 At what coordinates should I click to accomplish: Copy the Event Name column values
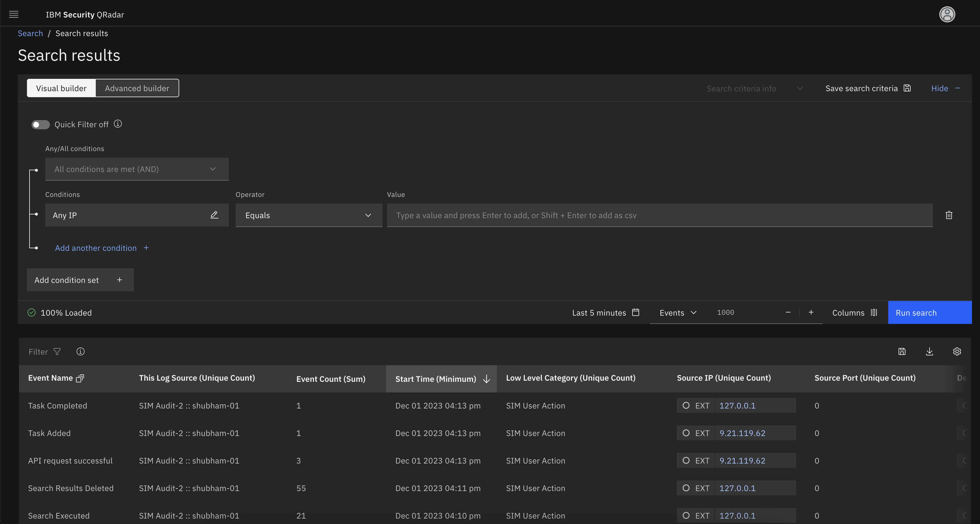[x=80, y=378]
